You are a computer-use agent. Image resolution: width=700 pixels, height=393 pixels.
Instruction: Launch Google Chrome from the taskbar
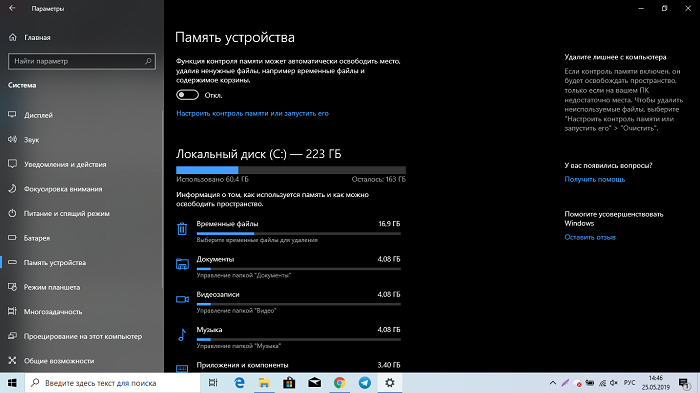point(340,383)
